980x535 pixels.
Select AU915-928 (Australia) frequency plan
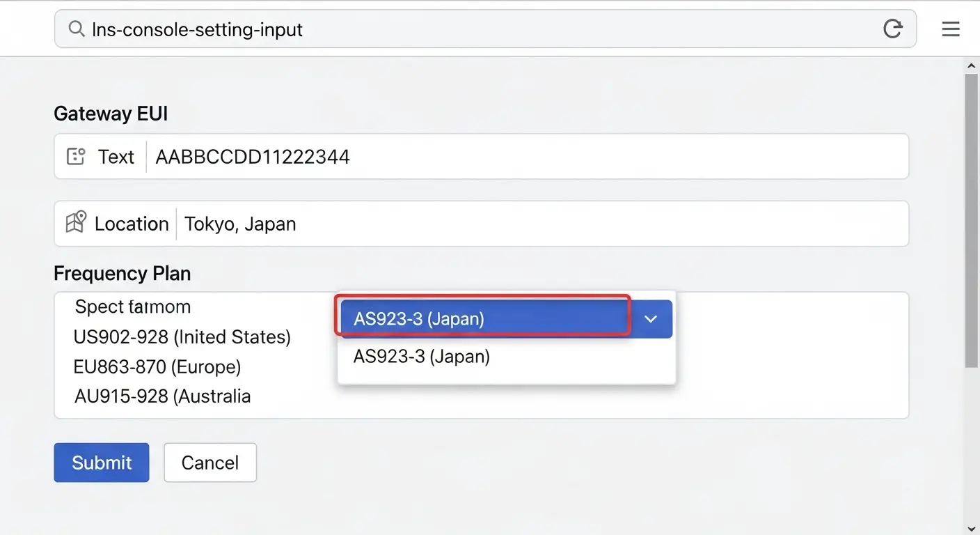pyautogui.click(x=162, y=396)
